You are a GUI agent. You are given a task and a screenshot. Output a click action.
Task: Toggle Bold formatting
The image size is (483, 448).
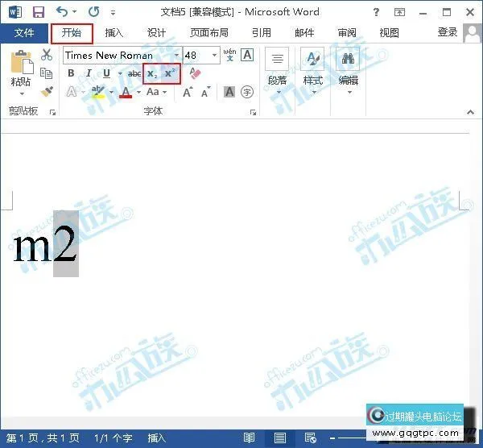(71, 73)
